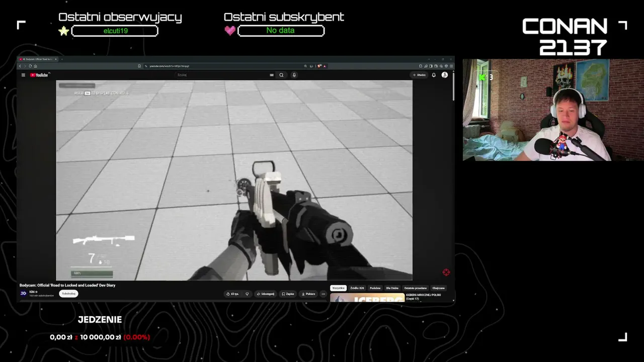Bookmark this page from the address bar

[x=139, y=66]
